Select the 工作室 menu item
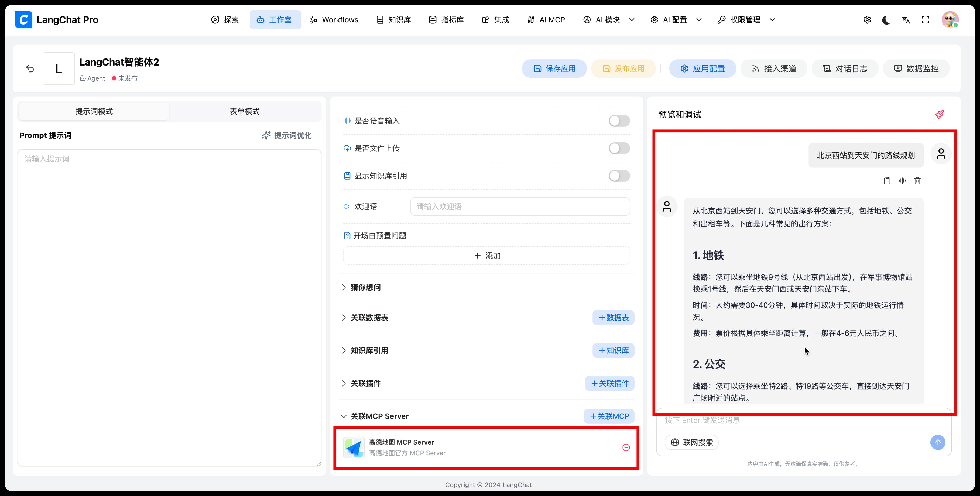The height and width of the screenshot is (496, 980). (275, 20)
